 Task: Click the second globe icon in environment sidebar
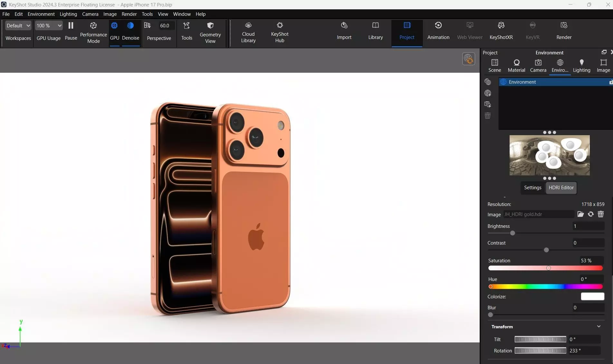click(x=487, y=93)
